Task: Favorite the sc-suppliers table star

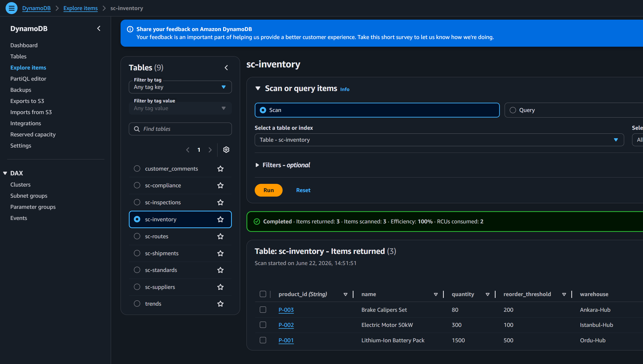Action: point(220,287)
